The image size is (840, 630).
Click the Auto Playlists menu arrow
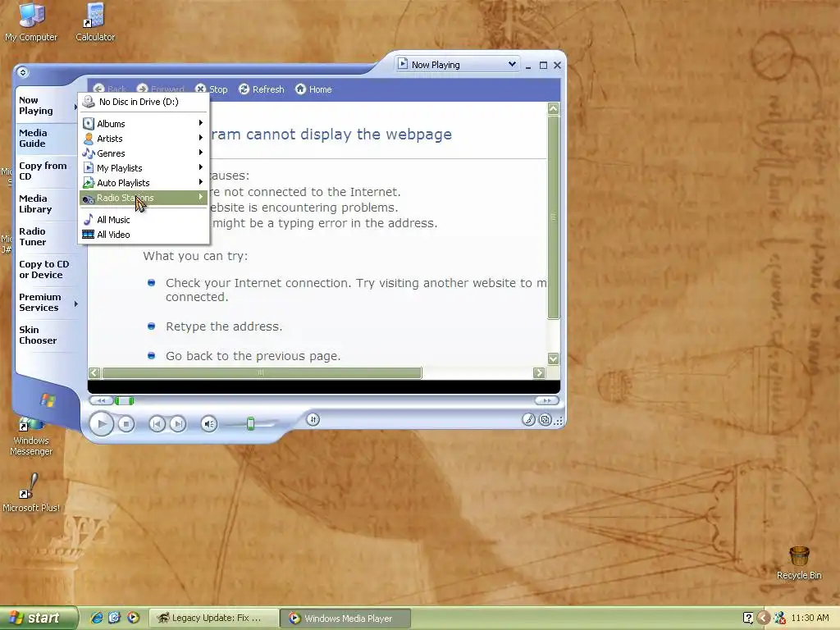[200, 182]
